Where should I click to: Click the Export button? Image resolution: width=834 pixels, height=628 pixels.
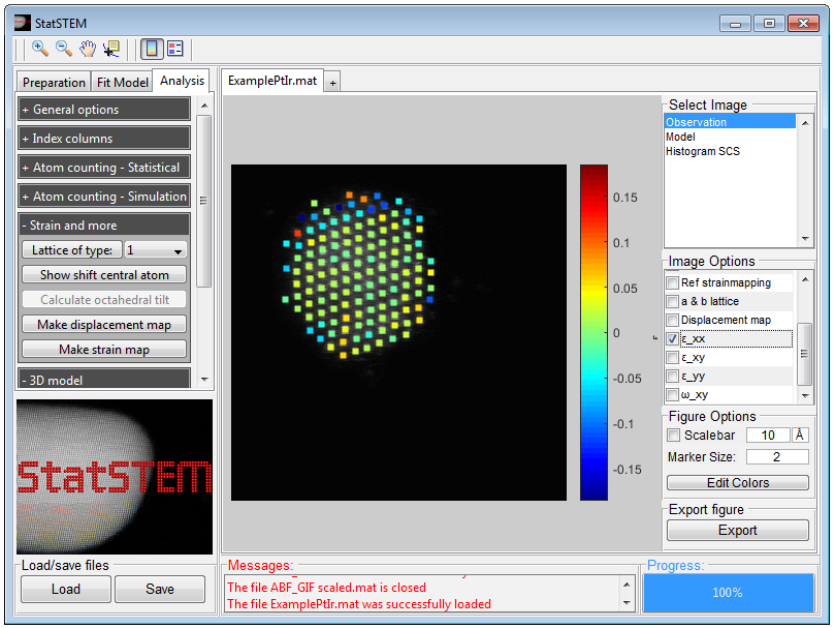737,530
